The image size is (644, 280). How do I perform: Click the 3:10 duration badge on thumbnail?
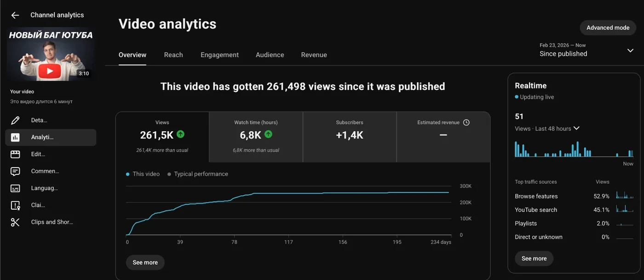(x=84, y=74)
